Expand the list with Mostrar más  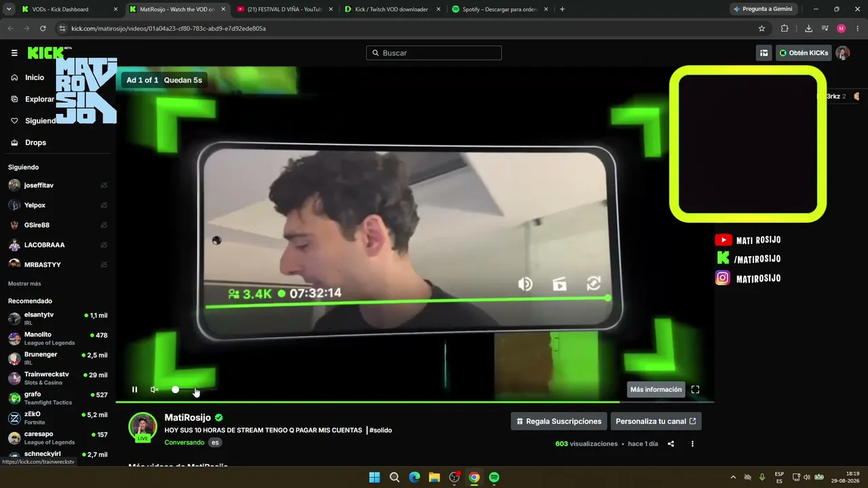(24, 283)
